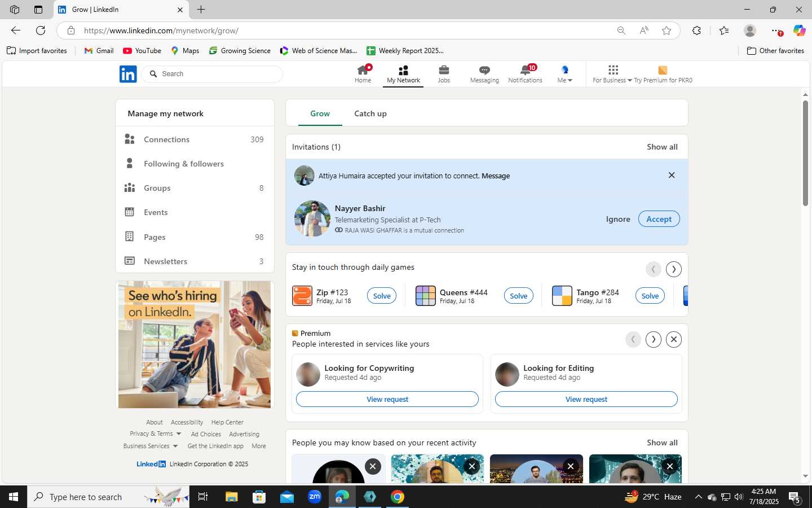The height and width of the screenshot is (508, 812).
Task: Click the Queens game icon
Action: tap(426, 296)
